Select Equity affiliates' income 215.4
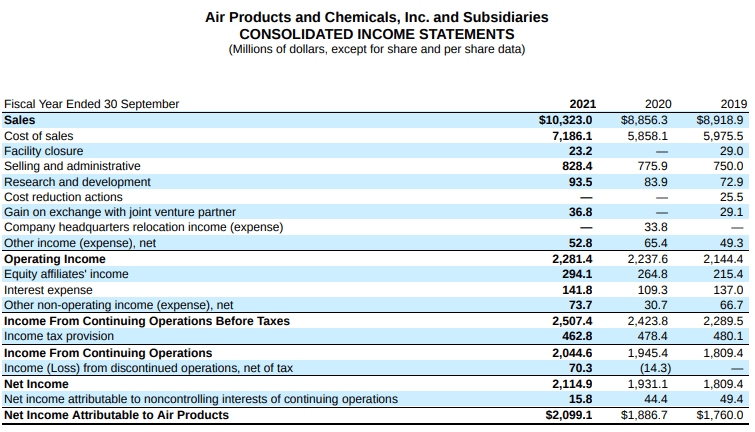 click(728, 274)
